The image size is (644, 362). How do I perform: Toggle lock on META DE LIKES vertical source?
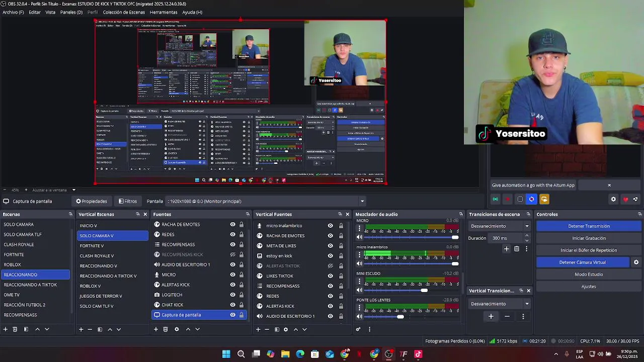click(341, 246)
